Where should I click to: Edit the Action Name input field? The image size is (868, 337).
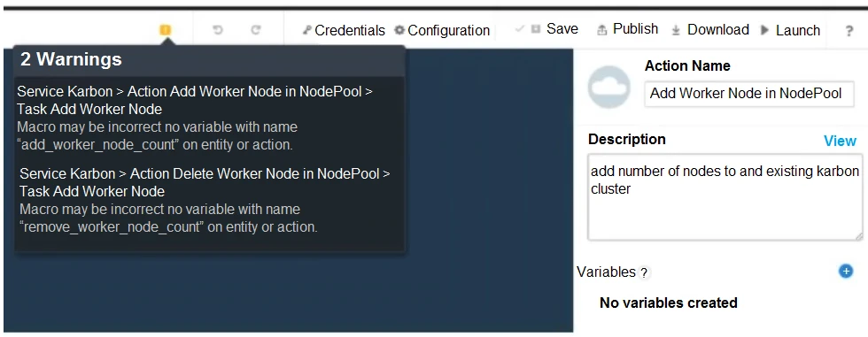[749, 94]
